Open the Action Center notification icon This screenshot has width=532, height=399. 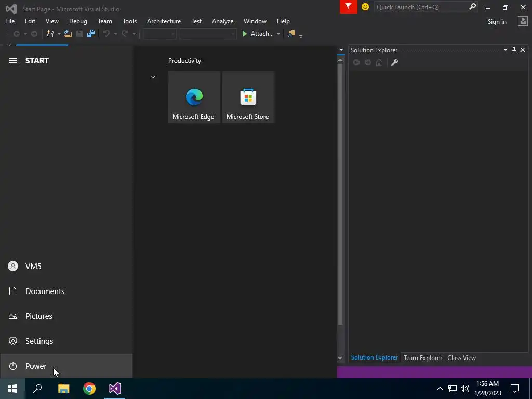515,389
